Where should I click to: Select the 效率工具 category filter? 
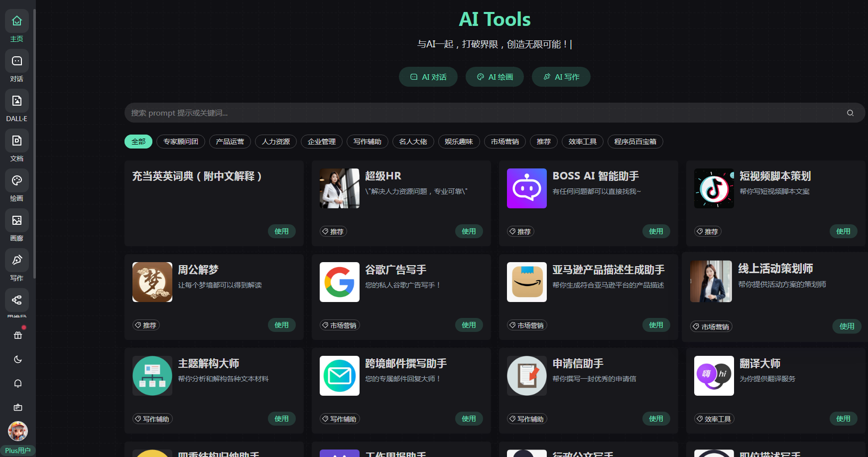pos(583,142)
